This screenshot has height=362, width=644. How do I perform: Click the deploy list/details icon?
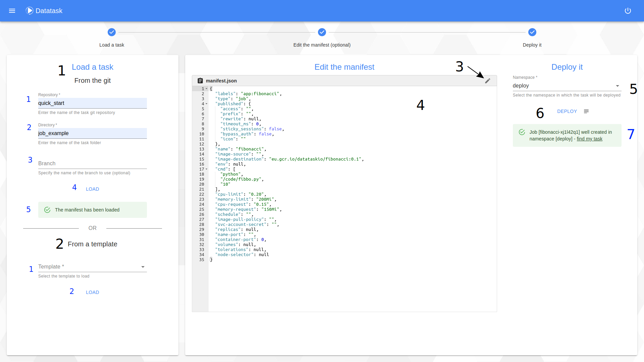click(586, 111)
